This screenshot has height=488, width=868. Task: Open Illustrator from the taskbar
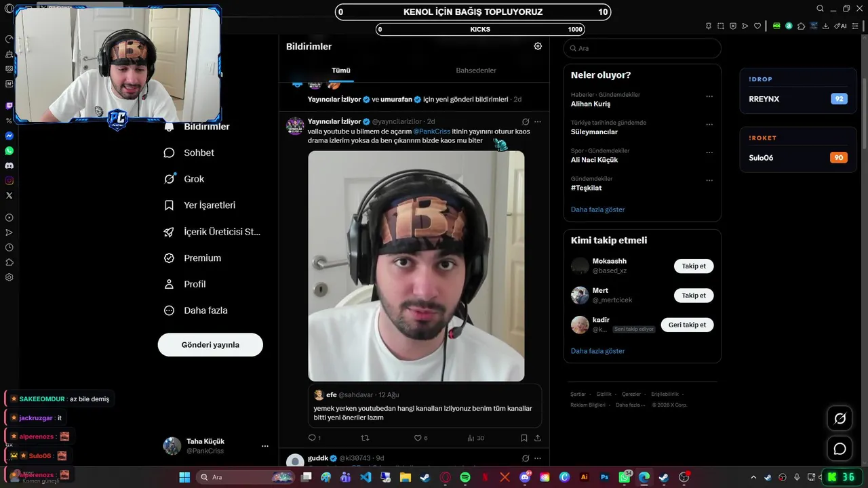click(x=585, y=477)
